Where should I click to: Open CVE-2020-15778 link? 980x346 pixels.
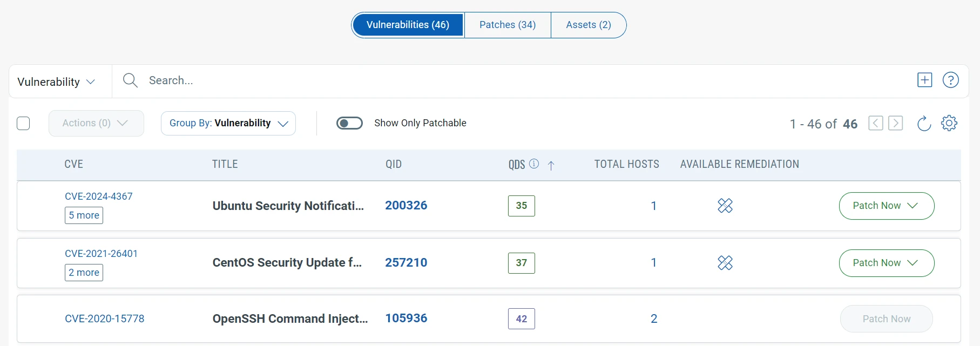click(x=105, y=319)
